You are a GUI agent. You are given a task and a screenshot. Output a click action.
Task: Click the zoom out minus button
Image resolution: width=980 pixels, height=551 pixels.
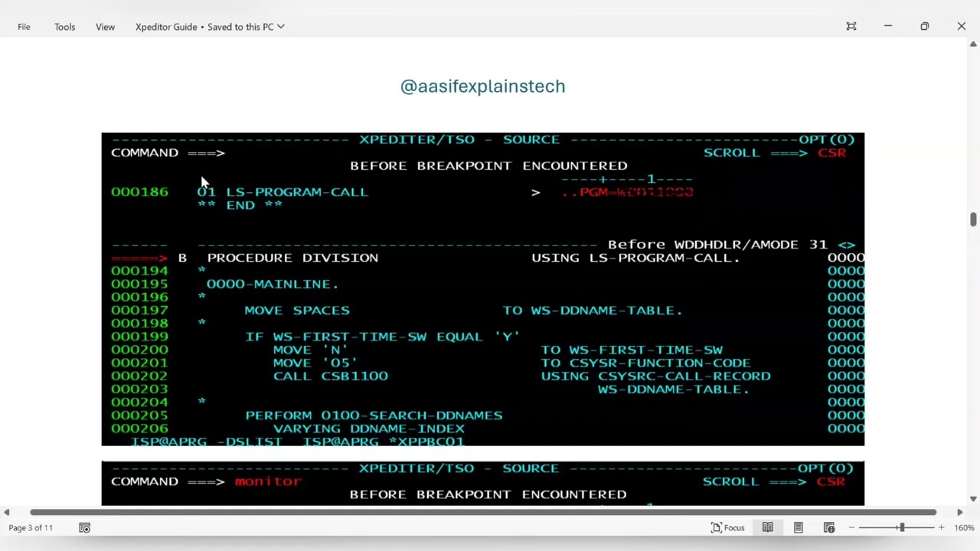point(851,528)
